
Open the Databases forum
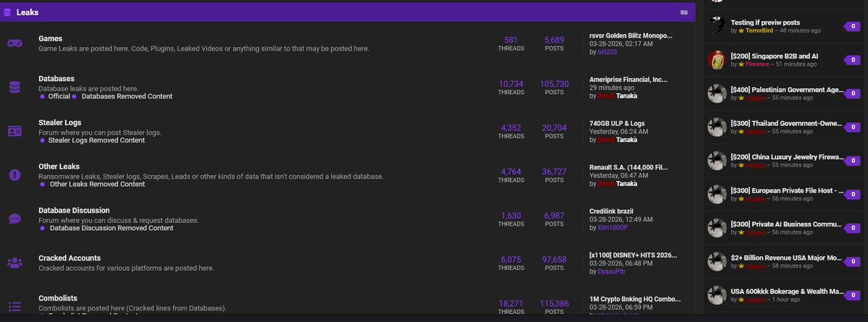click(x=56, y=78)
